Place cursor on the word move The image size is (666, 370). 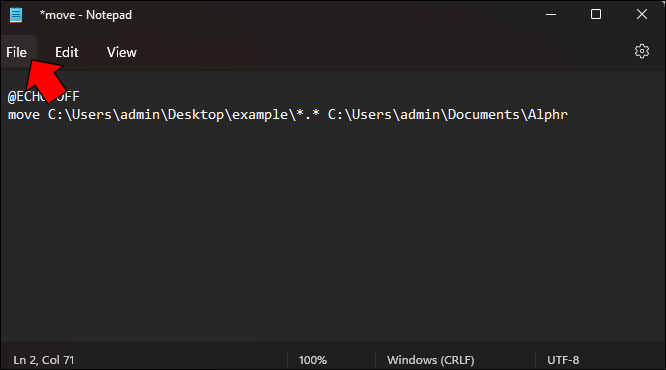point(24,115)
